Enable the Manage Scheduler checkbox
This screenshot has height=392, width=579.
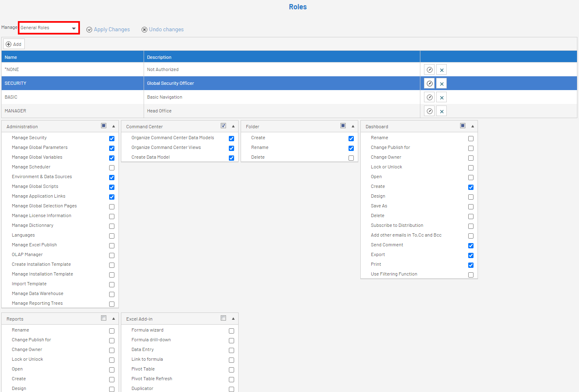pyautogui.click(x=112, y=168)
